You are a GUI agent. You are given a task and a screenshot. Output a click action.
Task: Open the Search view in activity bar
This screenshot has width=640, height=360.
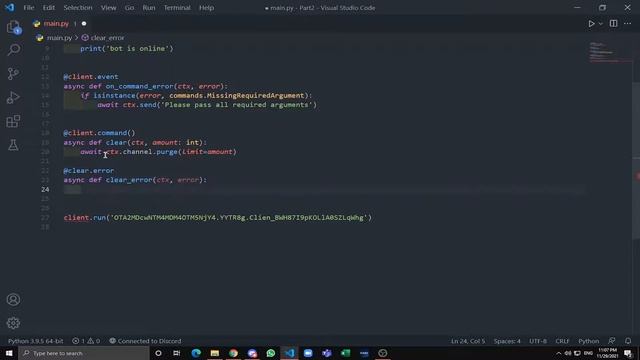click(13, 50)
